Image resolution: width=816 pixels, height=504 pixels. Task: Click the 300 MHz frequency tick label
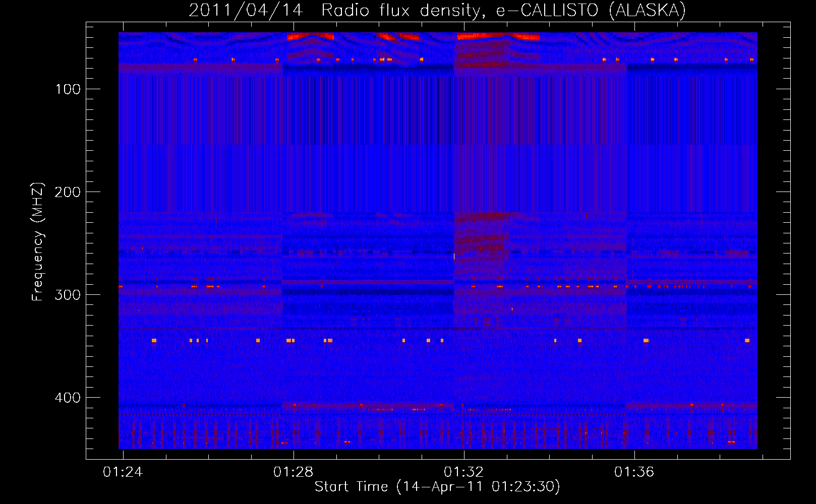pos(68,295)
